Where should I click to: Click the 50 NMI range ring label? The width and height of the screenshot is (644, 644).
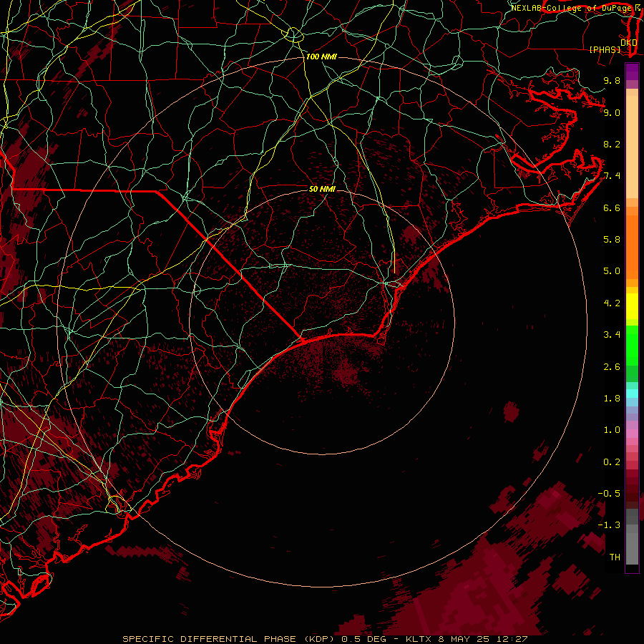click(322, 189)
